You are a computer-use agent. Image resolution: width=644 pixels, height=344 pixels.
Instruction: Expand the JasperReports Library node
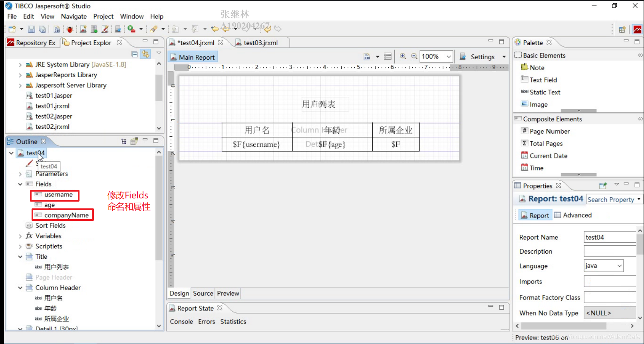click(x=20, y=75)
